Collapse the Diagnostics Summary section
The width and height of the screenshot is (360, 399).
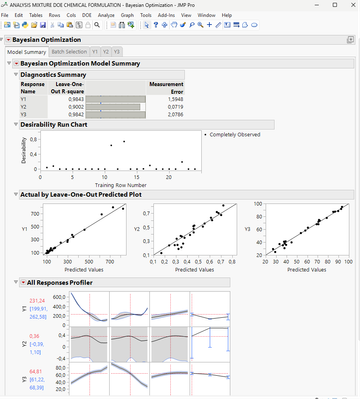(16, 74)
